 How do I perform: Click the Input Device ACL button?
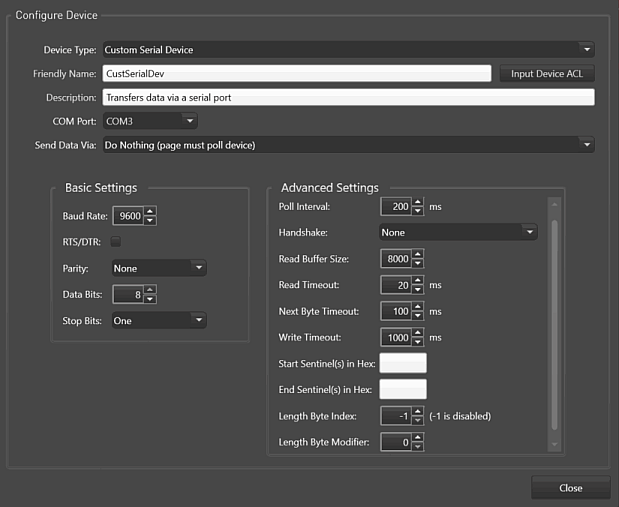click(547, 74)
